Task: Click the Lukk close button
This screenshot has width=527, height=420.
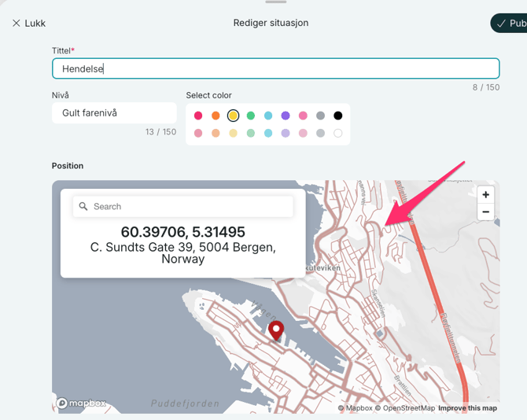Action: 28,23
